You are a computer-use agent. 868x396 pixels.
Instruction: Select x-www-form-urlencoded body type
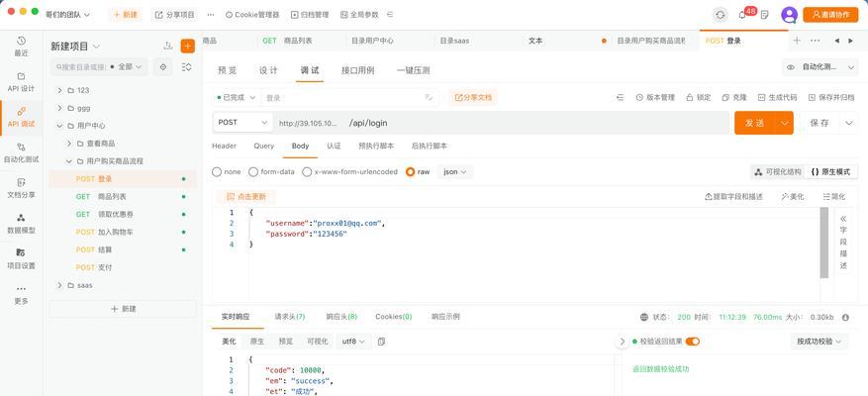[x=349, y=172]
